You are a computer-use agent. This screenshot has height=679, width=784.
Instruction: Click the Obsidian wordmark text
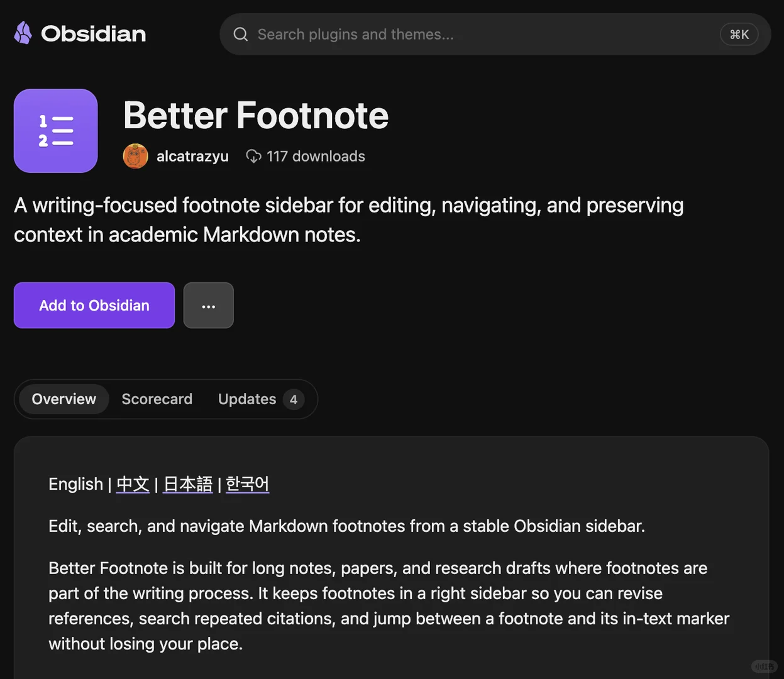coord(94,34)
